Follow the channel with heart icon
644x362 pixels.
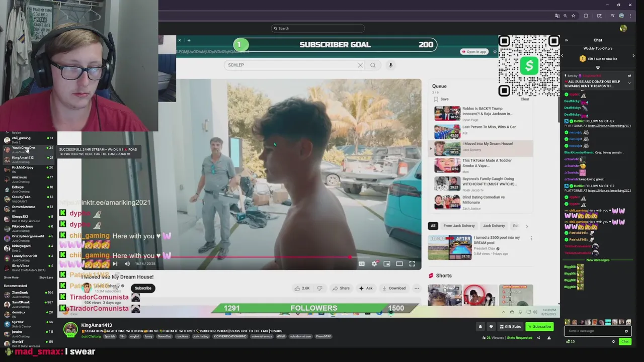(491, 326)
